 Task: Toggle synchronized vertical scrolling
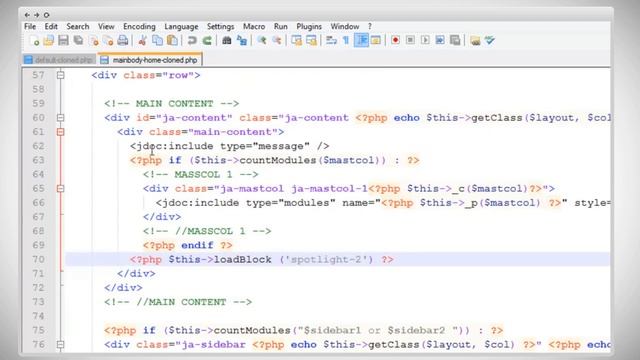[297, 40]
